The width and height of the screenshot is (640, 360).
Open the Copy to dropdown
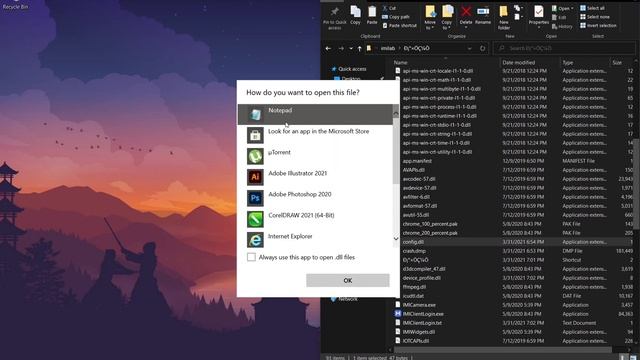447,18
